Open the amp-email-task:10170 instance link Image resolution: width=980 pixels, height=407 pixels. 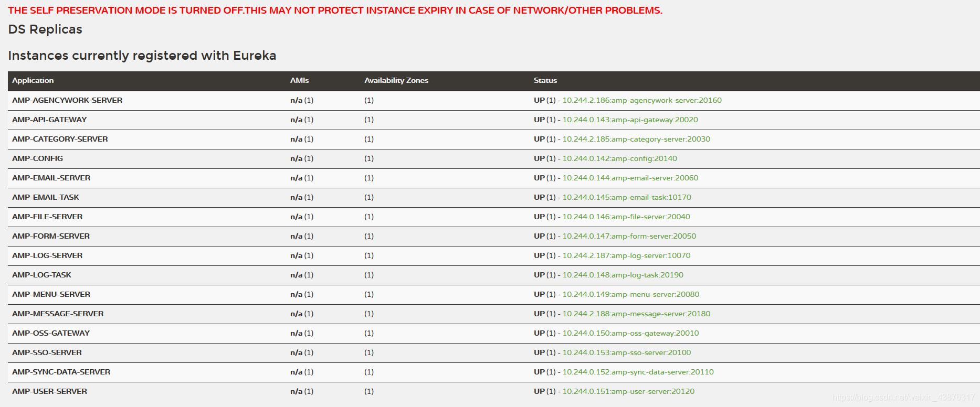tap(627, 197)
